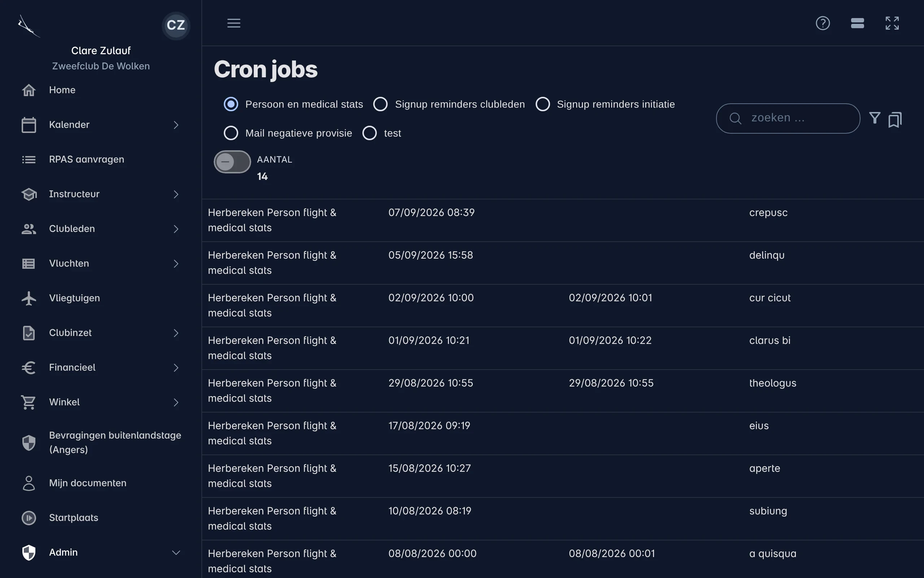Click the zoeken search field

tap(788, 118)
